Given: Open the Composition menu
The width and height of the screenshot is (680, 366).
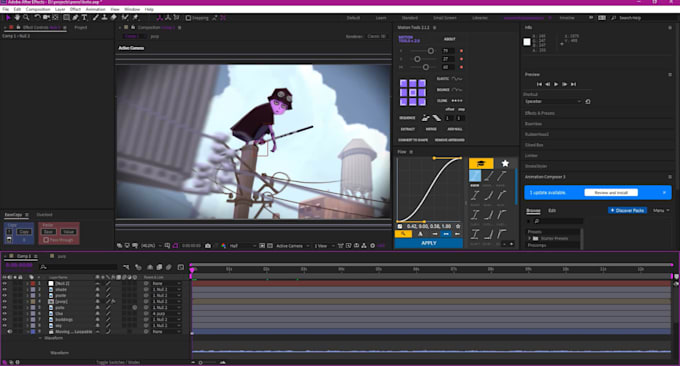Looking at the screenshot, I should (38, 9).
